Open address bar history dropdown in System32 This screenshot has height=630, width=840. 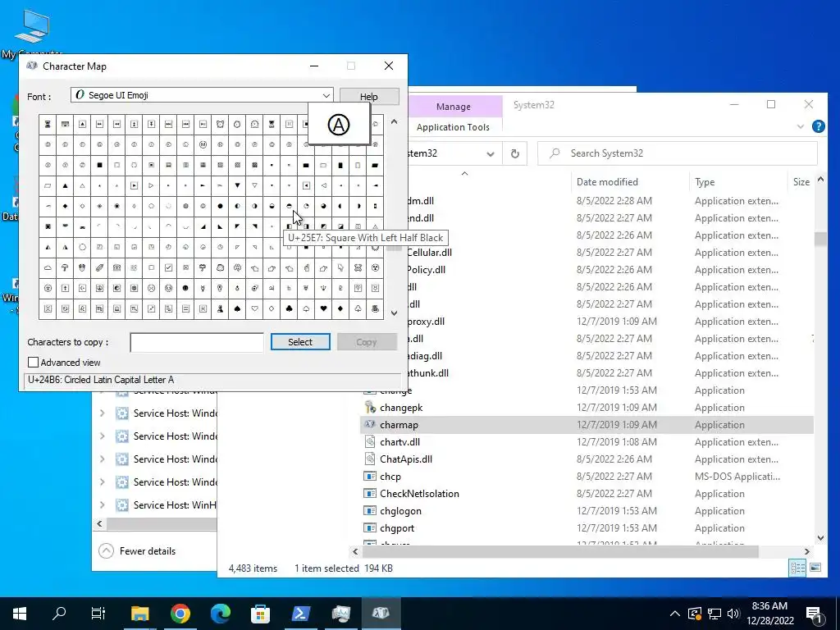point(491,153)
